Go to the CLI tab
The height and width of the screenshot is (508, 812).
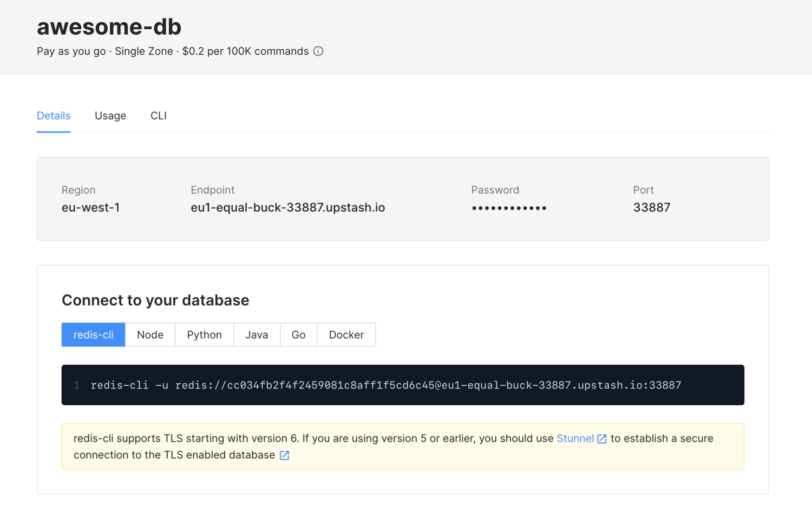(x=159, y=116)
